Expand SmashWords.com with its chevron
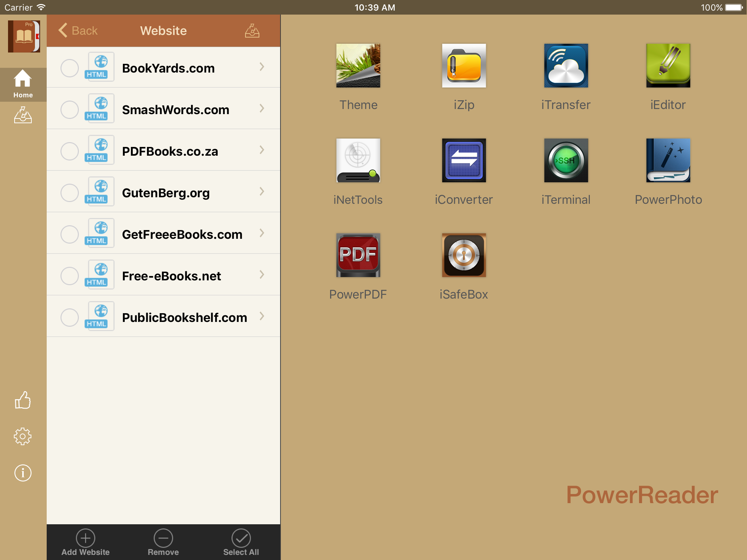 click(x=262, y=109)
